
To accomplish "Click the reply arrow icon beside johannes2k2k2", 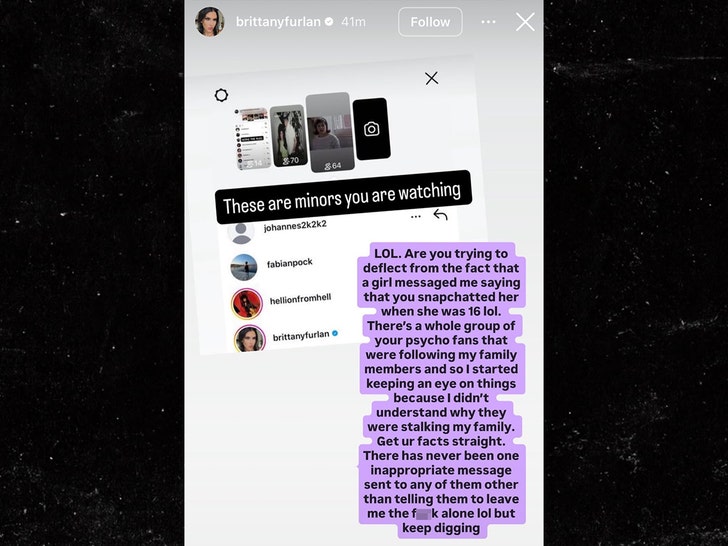I will (440, 214).
